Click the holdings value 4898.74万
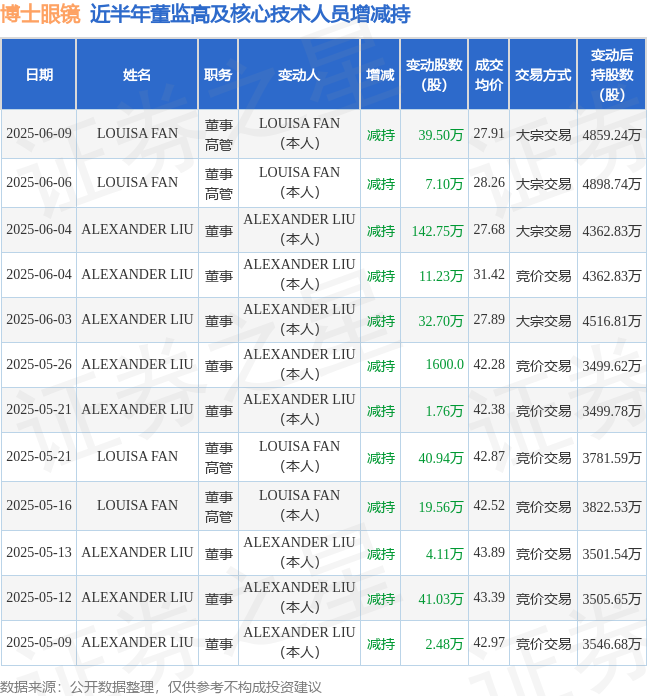Image resolution: width=647 pixels, height=696 pixels. click(x=611, y=184)
